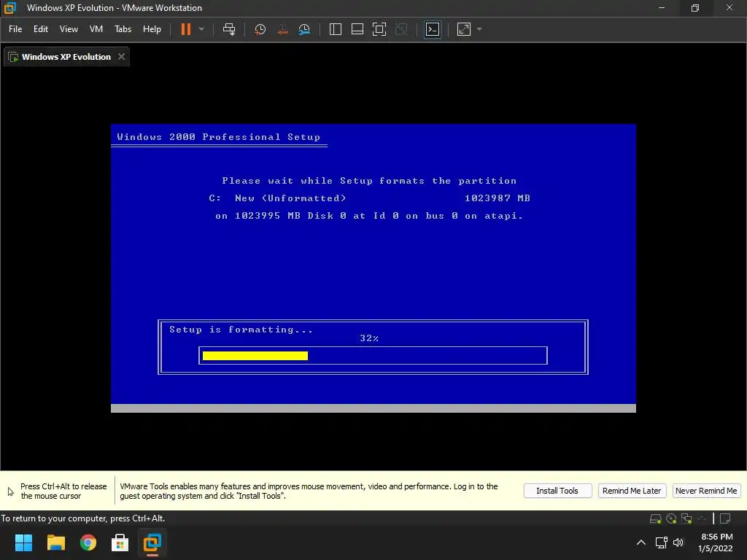Viewport: 747px width, 560px height.
Task: Toggle the thumbnail bar at bottom
Action: [357, 29]
